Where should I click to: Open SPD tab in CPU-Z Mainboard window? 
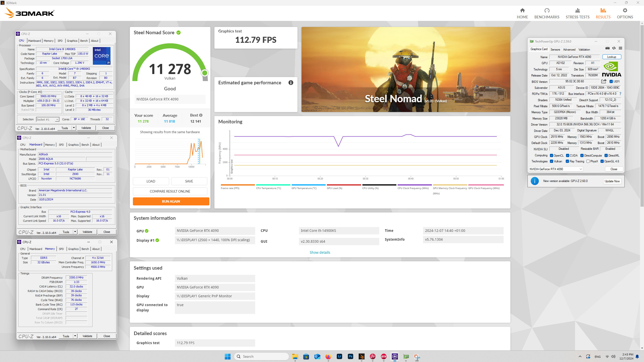click(x=61, y=145)
